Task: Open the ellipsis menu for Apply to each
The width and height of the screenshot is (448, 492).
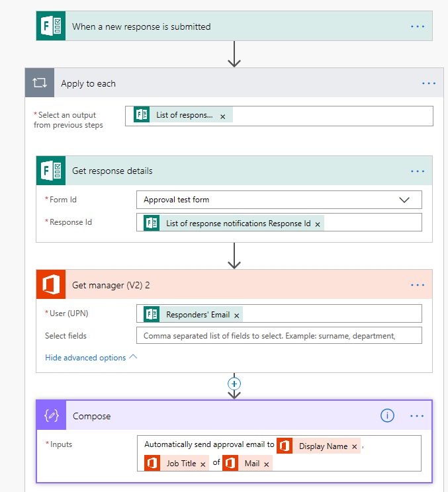Action: tap(429, 83)
